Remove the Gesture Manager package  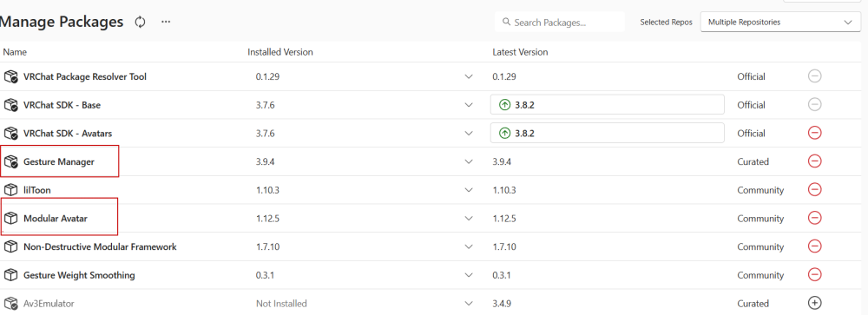tap(814, 161)
